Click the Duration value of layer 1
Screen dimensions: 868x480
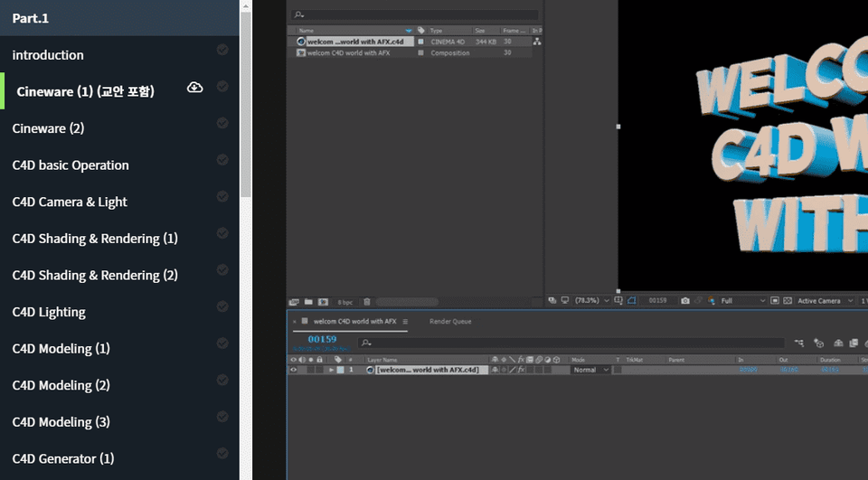[x=830, y=370]
